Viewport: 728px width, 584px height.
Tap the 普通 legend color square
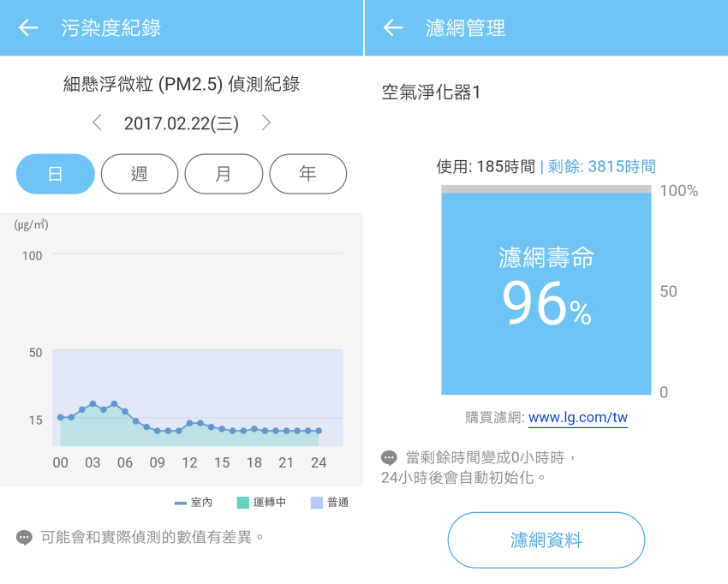tap(316, 503)
